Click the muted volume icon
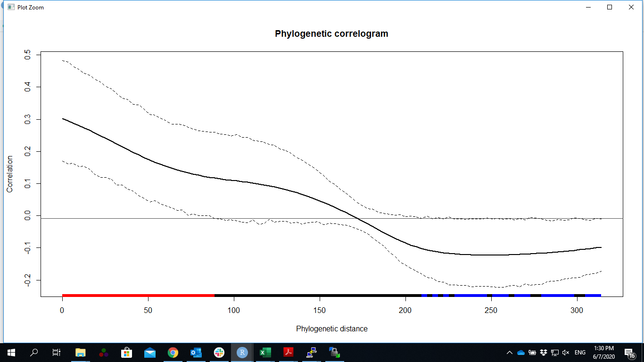 pos(566,353)
